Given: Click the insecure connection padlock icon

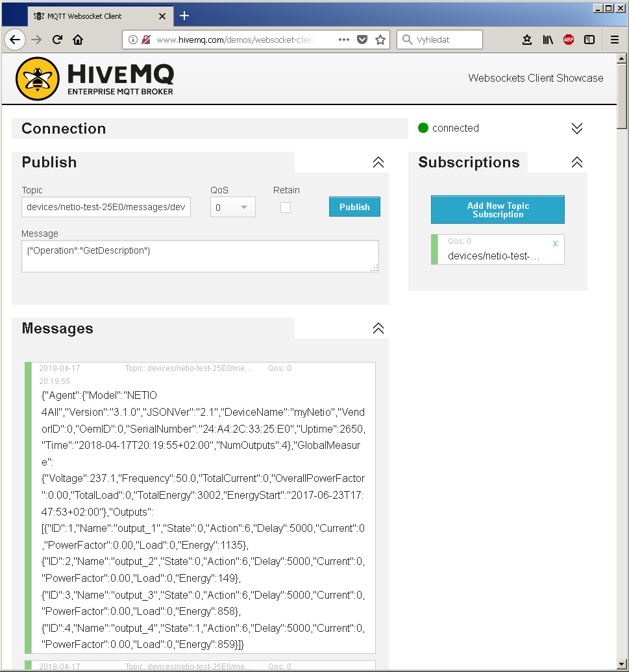Looking at the screenshot, I should tap(146, 40).
